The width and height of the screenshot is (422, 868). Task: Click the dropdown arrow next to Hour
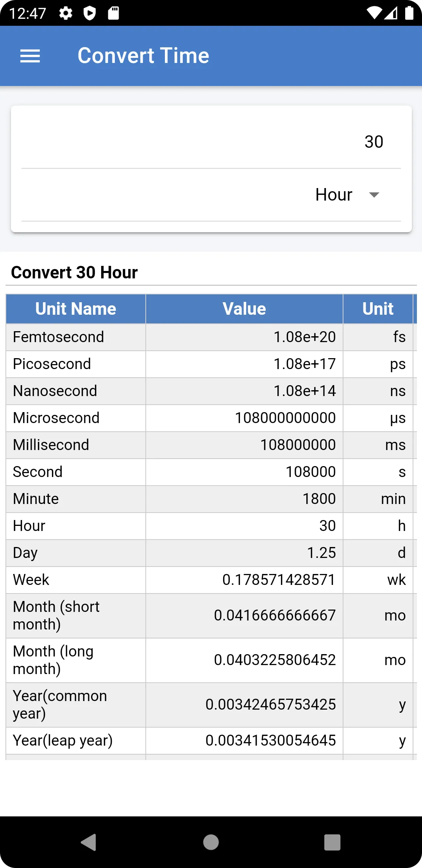click(374, 195)
